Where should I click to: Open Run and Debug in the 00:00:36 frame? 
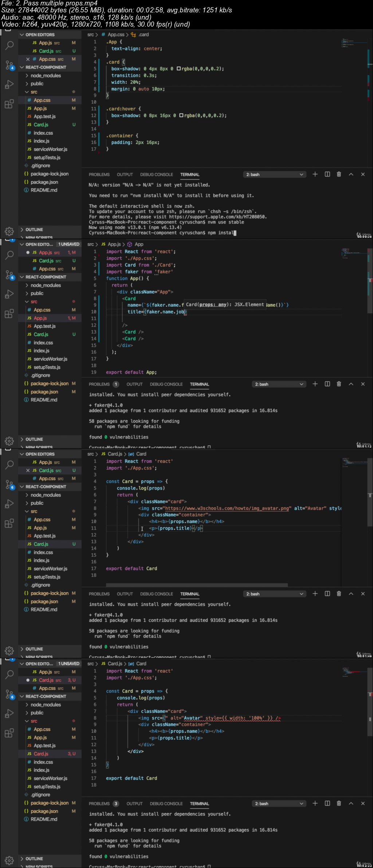pyautogui.click(x=9, y=85)
